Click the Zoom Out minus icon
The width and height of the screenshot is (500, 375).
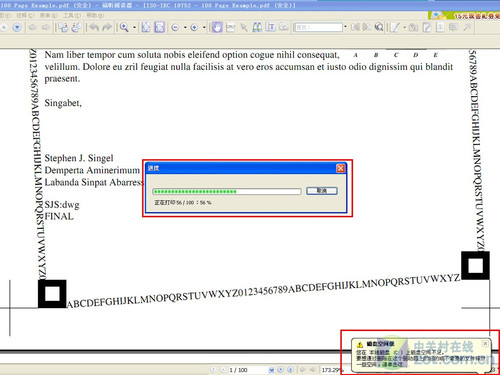point(175,28)
